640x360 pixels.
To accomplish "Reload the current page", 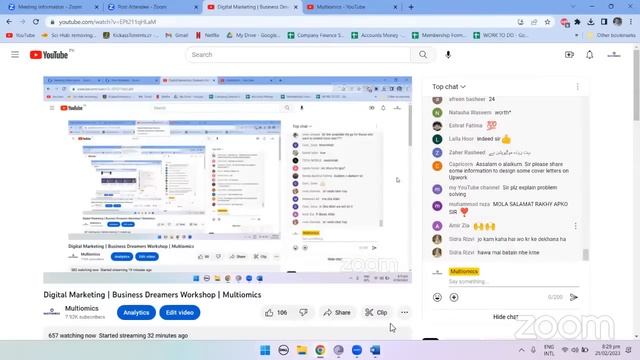I will pyautogui.click(x=36, y=22).
